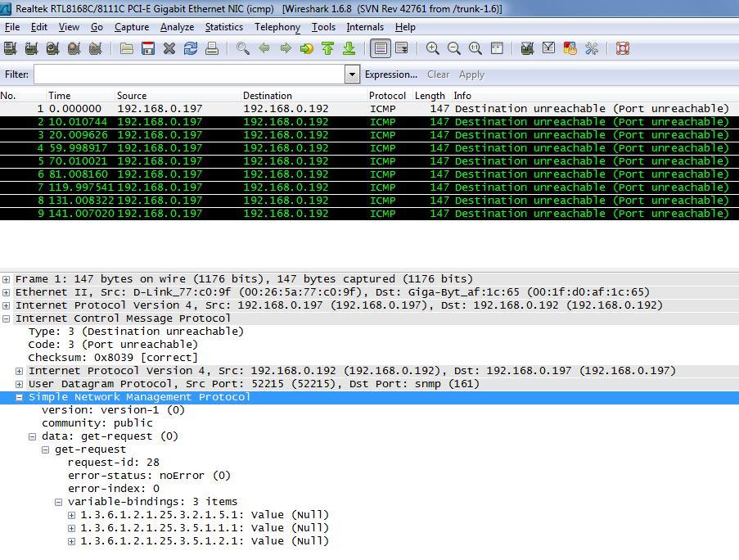Collapse the data: get-request node
Image resolution: width=739 pixels, height=560 pixels.
(x=32, y=437)
